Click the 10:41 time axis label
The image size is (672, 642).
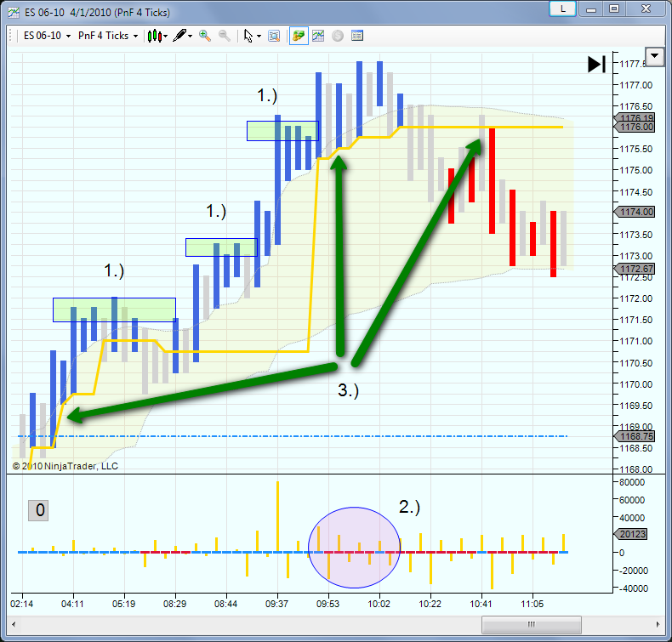[x=481, y=604]
